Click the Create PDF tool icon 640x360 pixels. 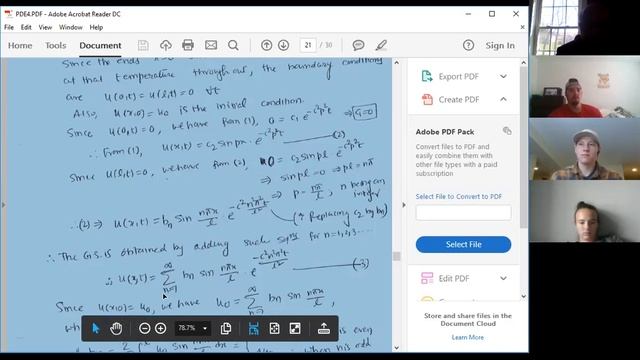click(427, 100)
